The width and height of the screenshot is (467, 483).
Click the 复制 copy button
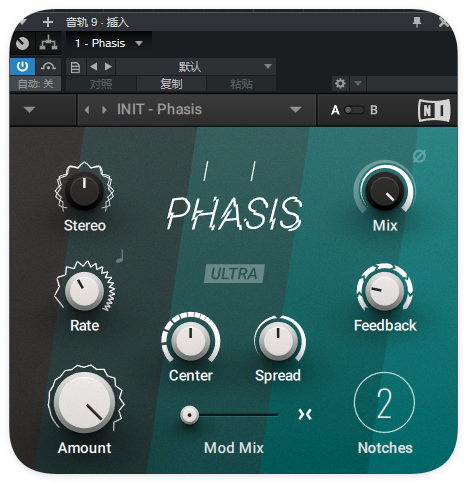(x=171, y=84)
